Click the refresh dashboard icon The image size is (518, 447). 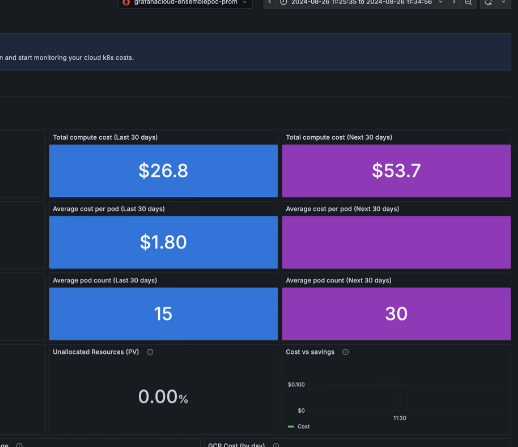point(488,2)
